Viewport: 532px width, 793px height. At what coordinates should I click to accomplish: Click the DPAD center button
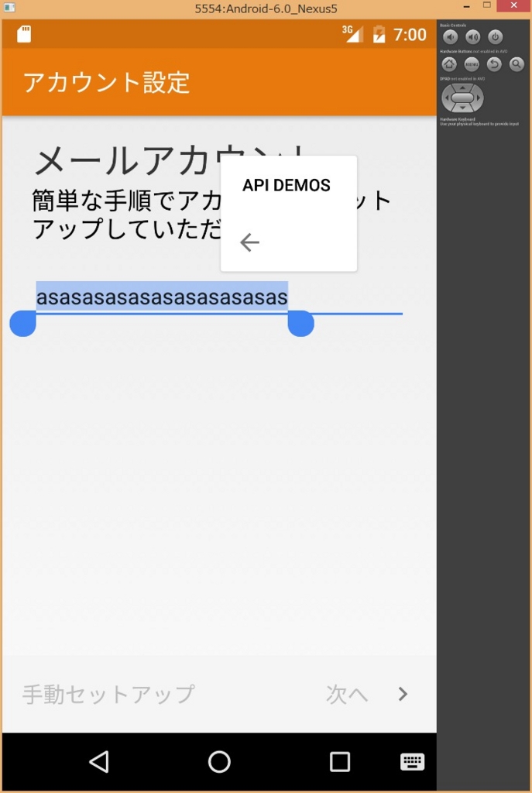pyautogui.click(x=463, y=98)
